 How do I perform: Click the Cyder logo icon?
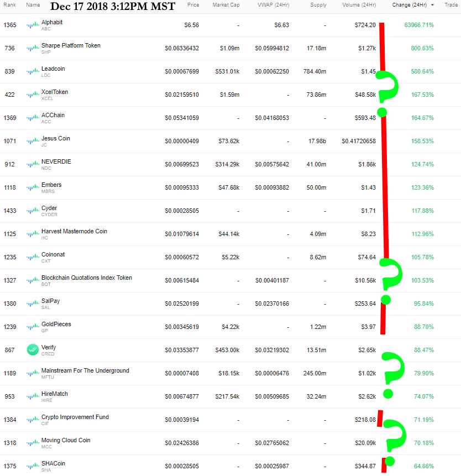[x=33, y=211]
